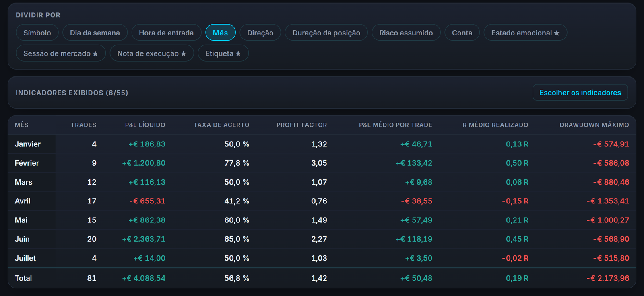Click the Avril row label

[x=23, y=201]
